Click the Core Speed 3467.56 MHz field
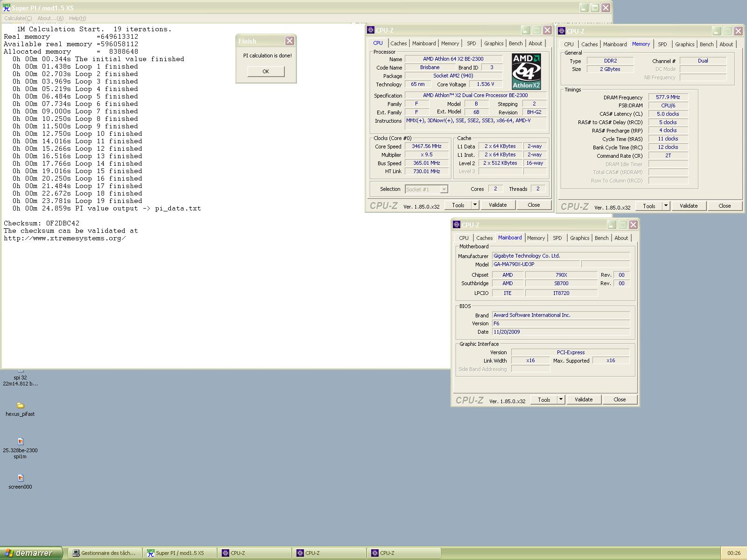Viewport: 747px width, 560px height. point(426,146)
